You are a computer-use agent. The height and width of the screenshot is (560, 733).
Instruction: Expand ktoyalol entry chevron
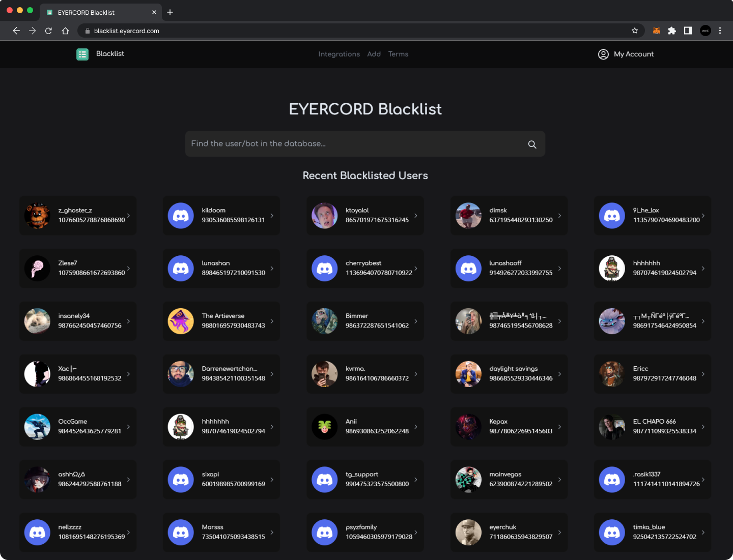pyautogui.click(x=416, y=216)
